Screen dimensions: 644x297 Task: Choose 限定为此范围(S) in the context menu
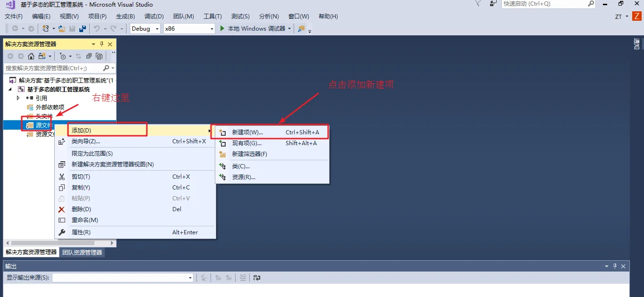click(135, 154)
